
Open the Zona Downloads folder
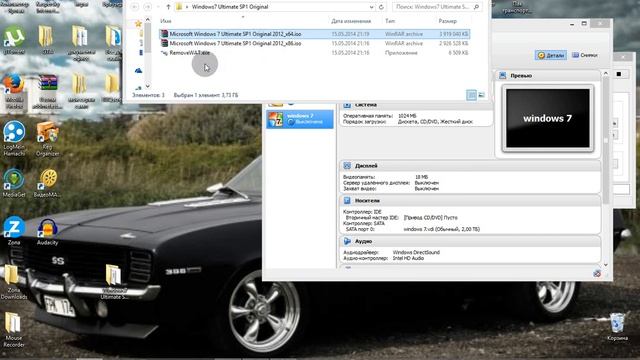tap(13, 282)
